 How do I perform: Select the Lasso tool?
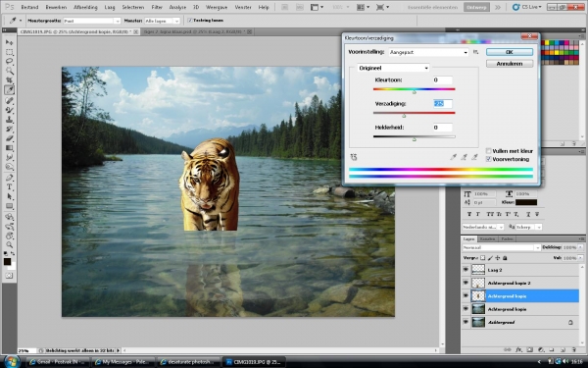9,61
